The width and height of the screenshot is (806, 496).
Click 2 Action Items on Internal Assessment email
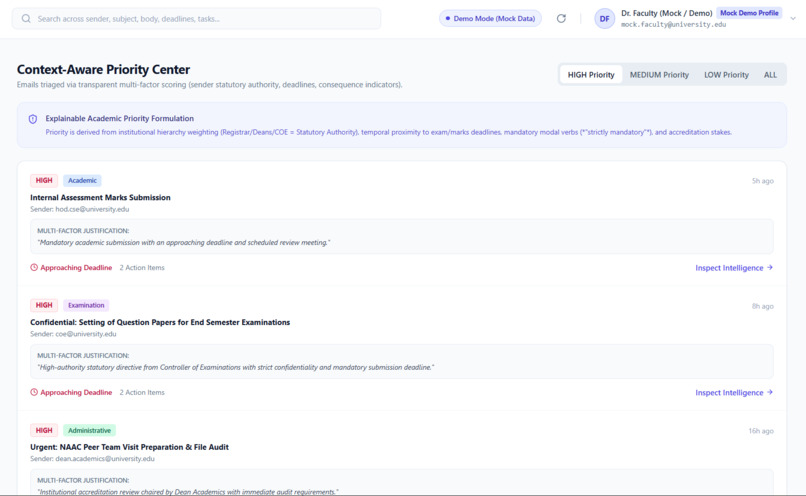142,267
